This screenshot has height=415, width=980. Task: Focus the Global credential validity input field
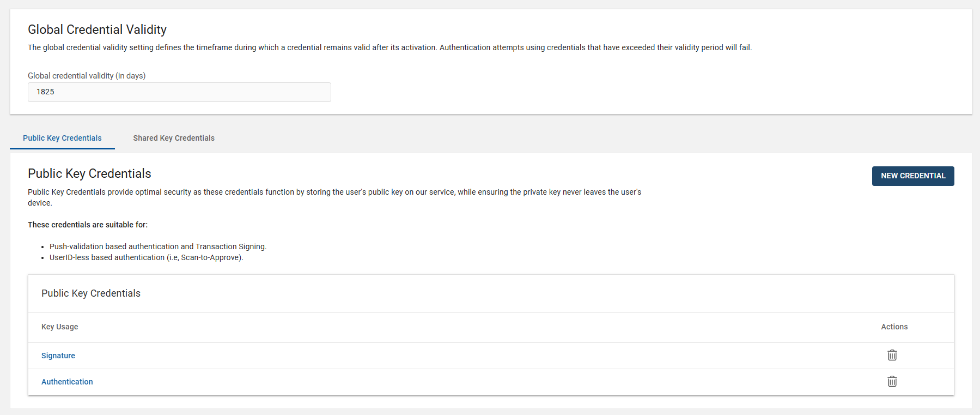[x=179, y=92]
